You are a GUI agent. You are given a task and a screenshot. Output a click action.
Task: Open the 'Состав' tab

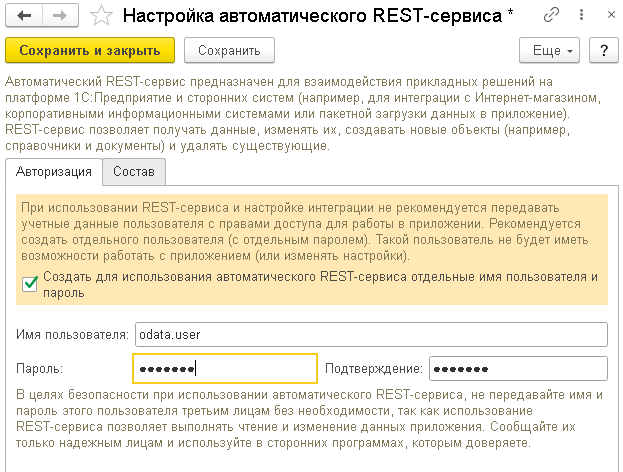[x=134, y=172]
